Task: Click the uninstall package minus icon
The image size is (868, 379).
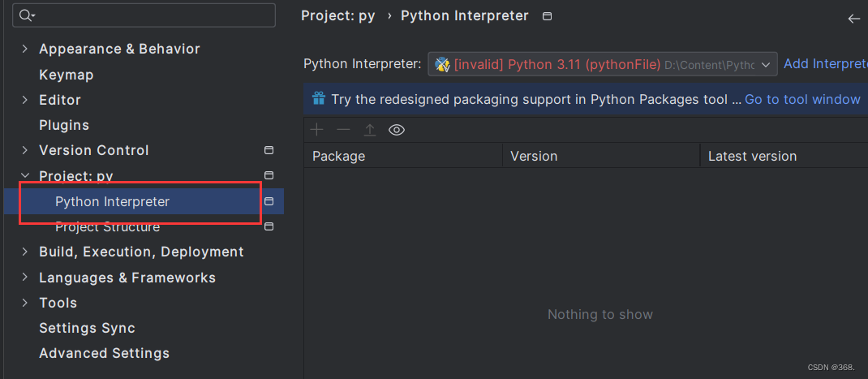Action: pyautogui.click(x=343, y=130)
